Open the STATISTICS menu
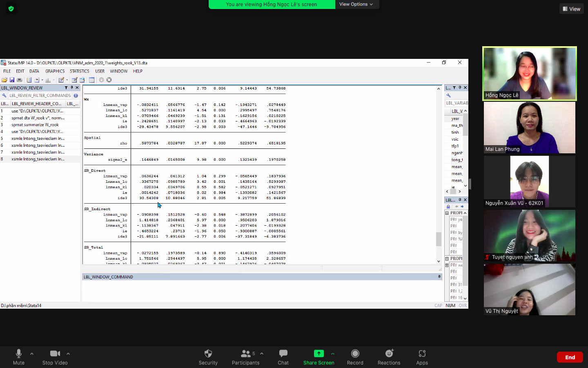Screen dimensions: 588x368 click(x=79, y=71)
